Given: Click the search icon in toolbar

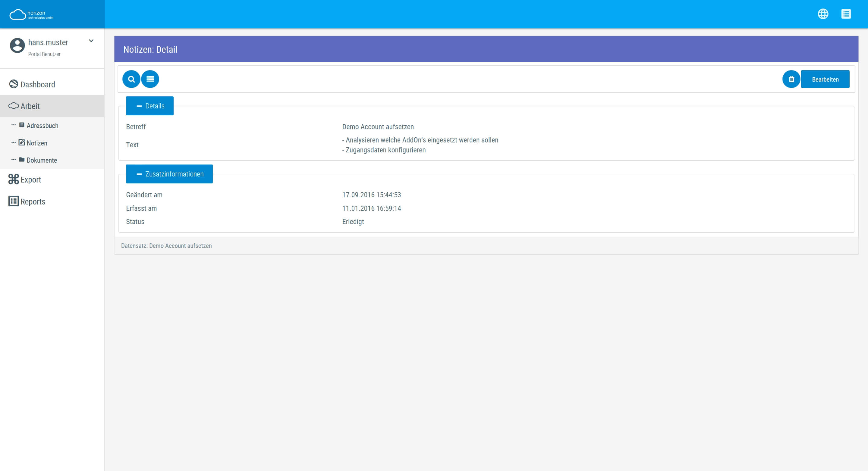Looking at the screenshot, I should click(131, 79).
